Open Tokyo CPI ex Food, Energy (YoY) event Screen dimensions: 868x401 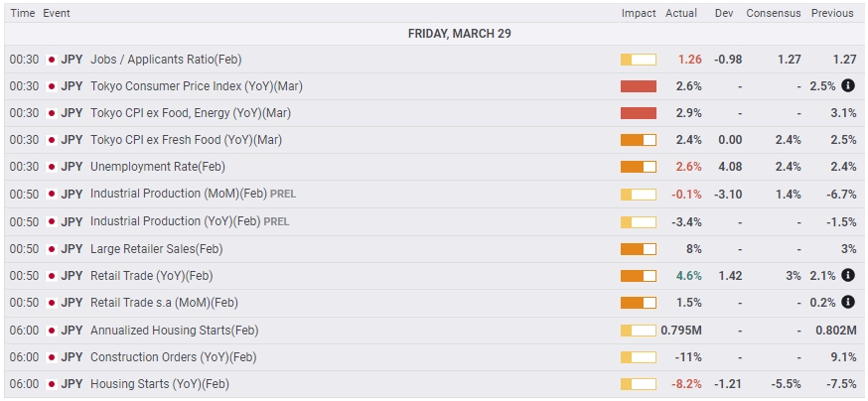coord(191,113)
